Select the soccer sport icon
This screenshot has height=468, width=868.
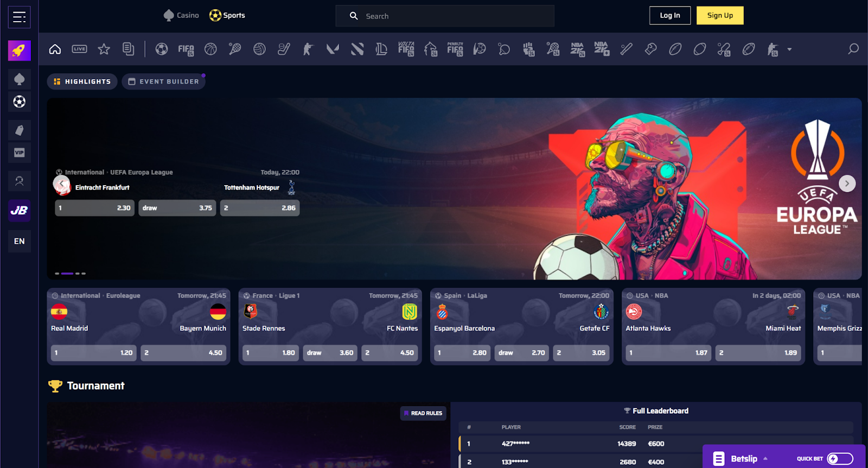point(162,49)
